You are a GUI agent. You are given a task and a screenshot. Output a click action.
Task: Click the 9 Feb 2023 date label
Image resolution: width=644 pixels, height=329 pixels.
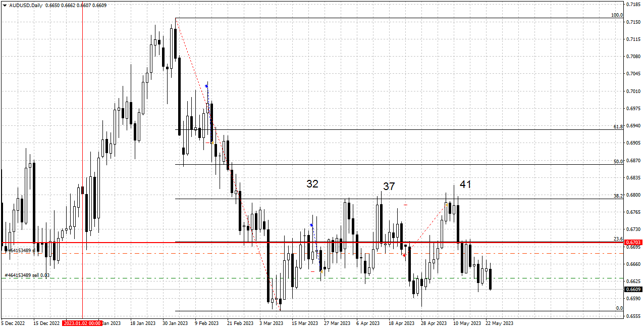207,323
